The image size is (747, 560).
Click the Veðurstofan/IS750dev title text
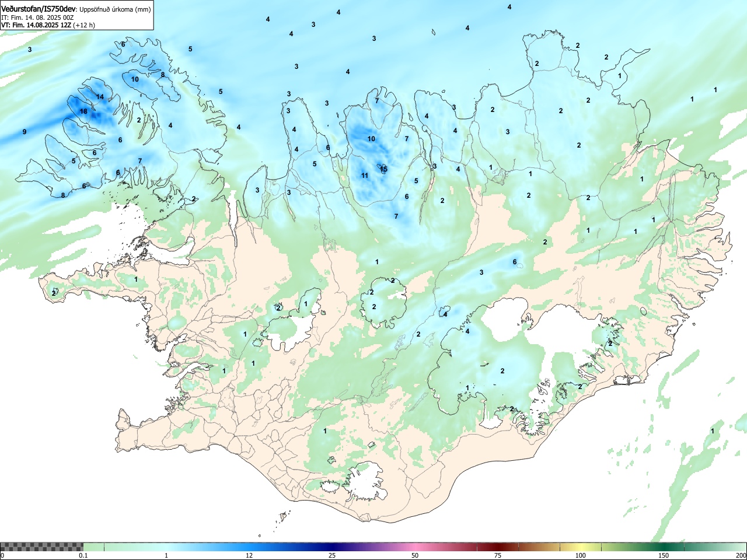tap(39, 9)
